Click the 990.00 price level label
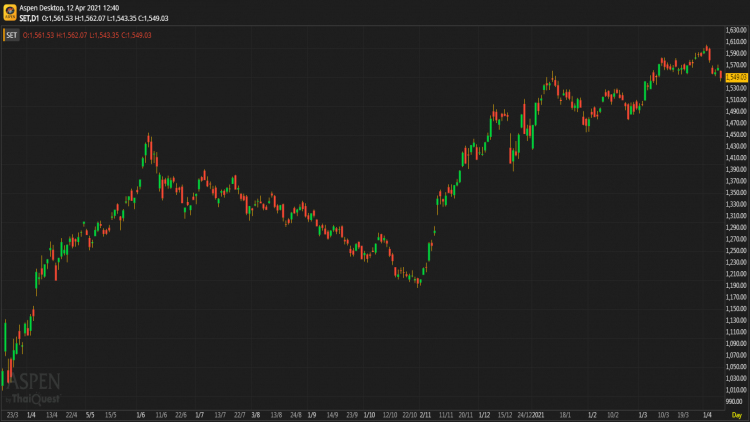 coord(734,401)
